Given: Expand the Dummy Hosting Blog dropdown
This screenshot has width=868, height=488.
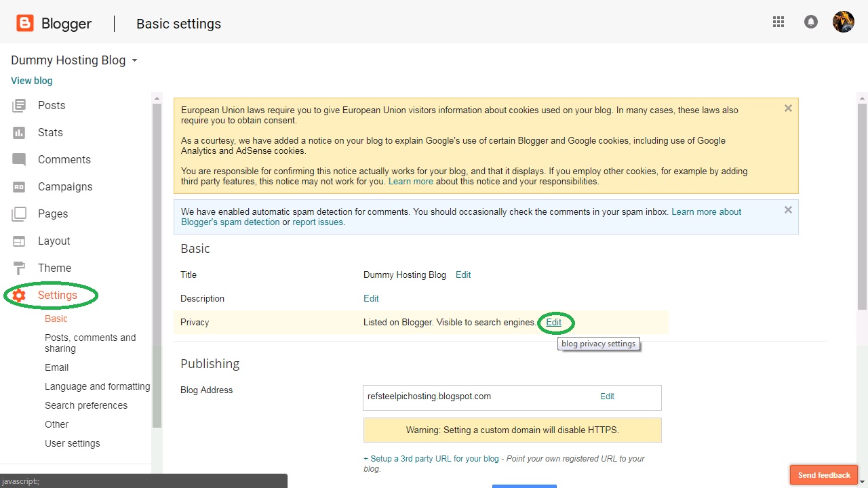Looking at the screenshot, I should 134,60.
